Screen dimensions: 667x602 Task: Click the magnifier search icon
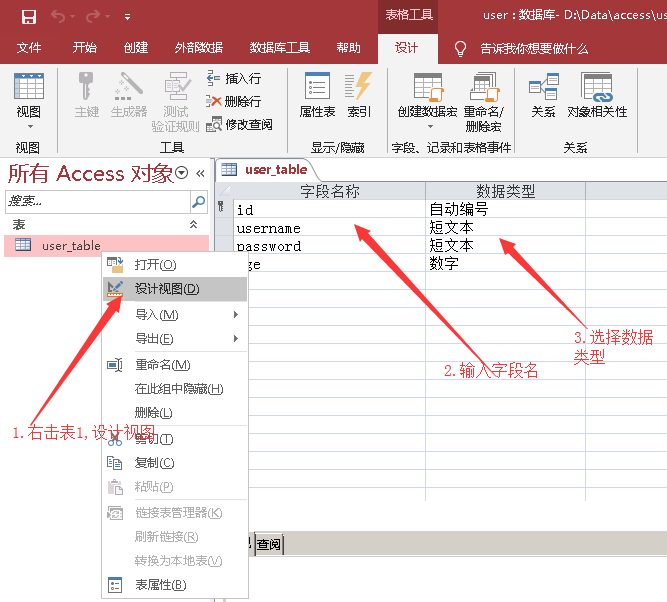point(198,202)
